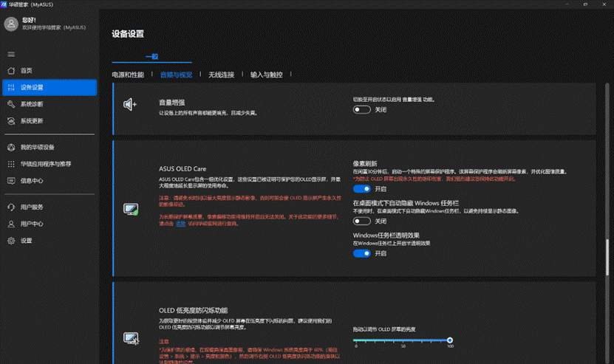Open the 首页 home icon in sidebar

11,71
